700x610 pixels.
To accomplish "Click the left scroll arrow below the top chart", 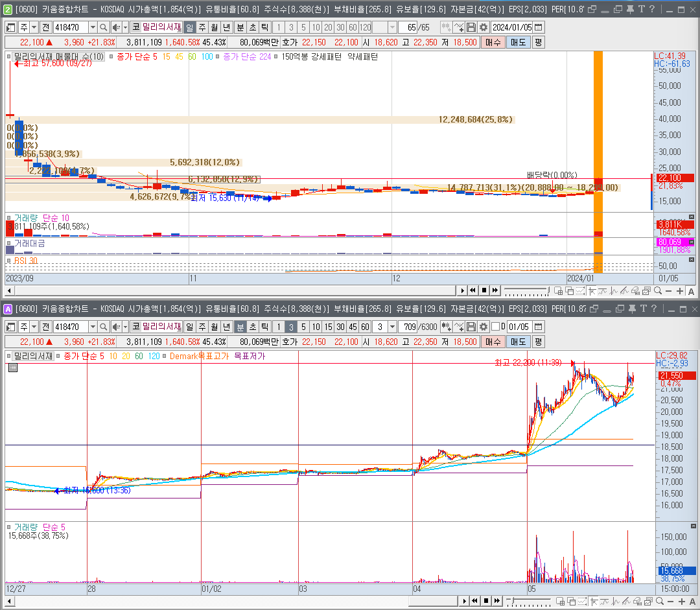I will pos(9,291).
